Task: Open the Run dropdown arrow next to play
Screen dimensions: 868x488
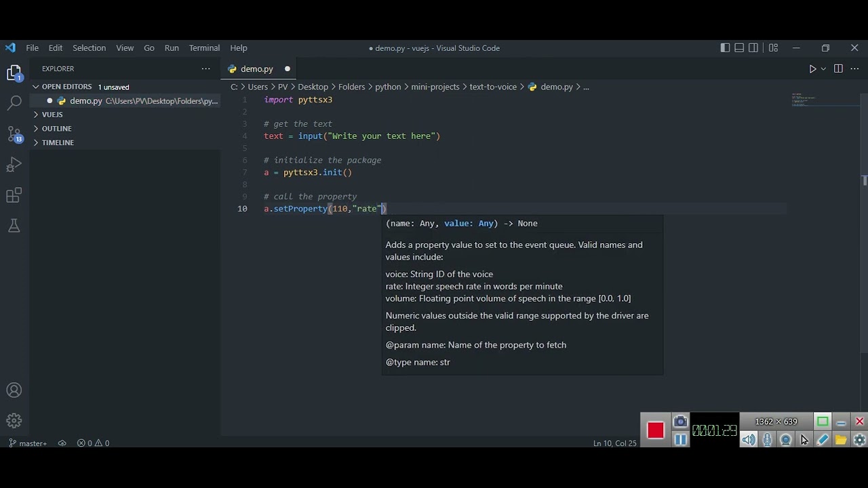Action: [823, 69]
